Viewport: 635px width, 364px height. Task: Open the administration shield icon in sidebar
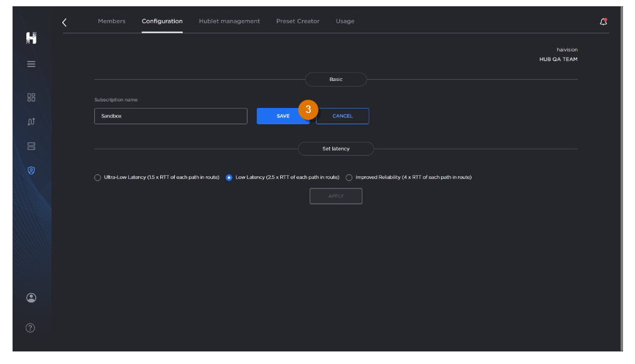(x=31, y=170)
